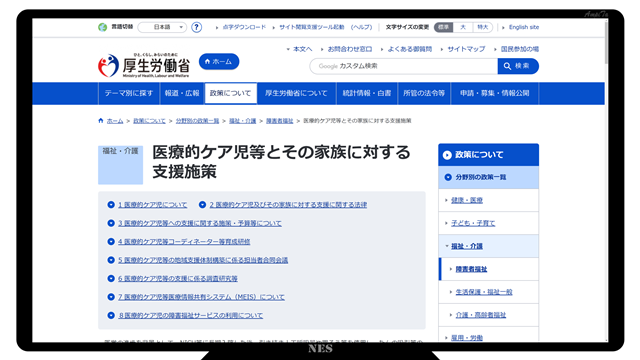Click the Google カスタム検索 input field
This screenshot has height=360, width=640.
(403, 66)
